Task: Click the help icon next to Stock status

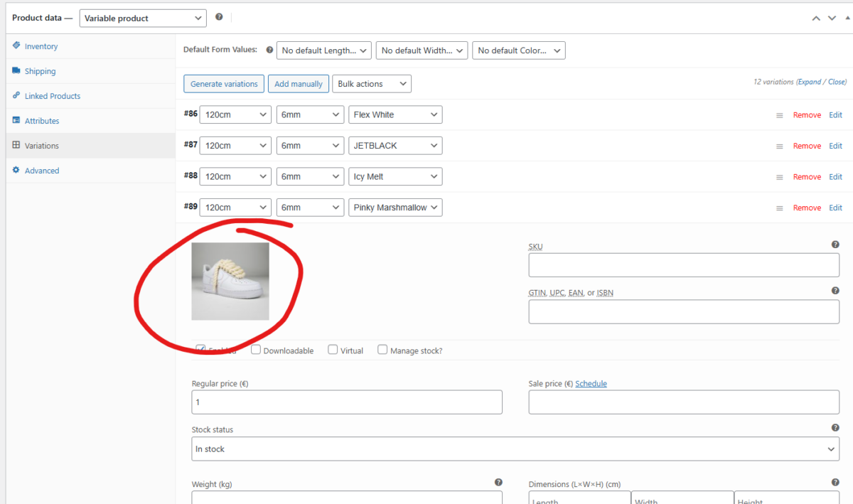Action: 835,428
